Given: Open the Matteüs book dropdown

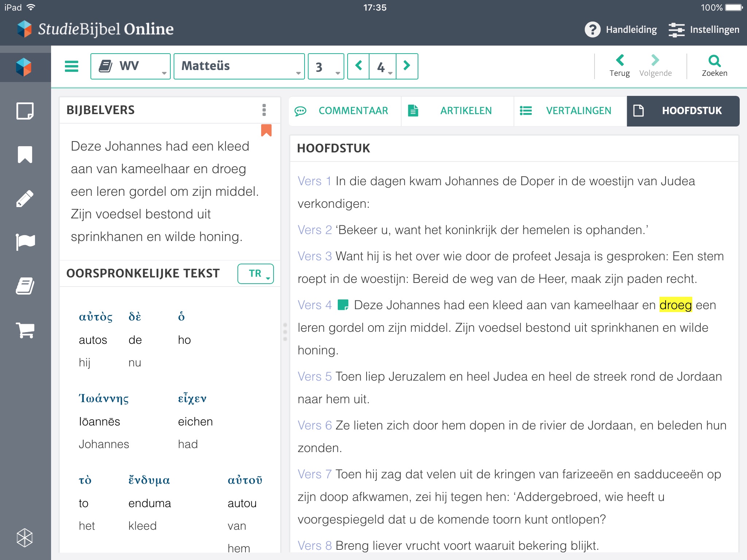Looking at the screenshot, I should click(x=239, y=66).
